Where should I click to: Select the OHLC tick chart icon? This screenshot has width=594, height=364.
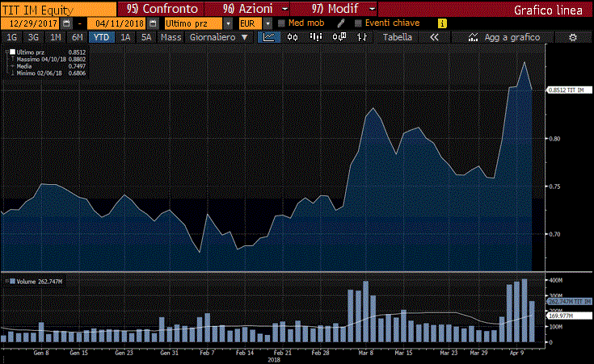coord(362,37)
